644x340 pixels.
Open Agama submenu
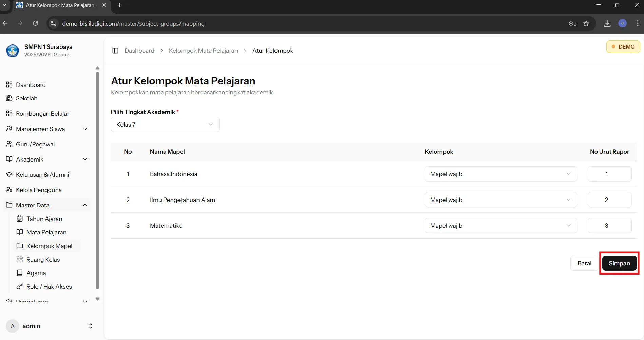pos(36,273)
